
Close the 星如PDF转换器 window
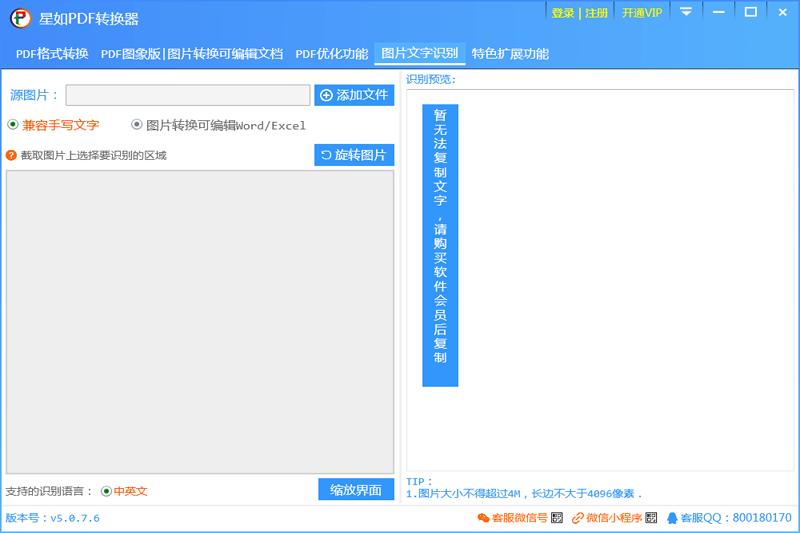[x=783, y=12]
